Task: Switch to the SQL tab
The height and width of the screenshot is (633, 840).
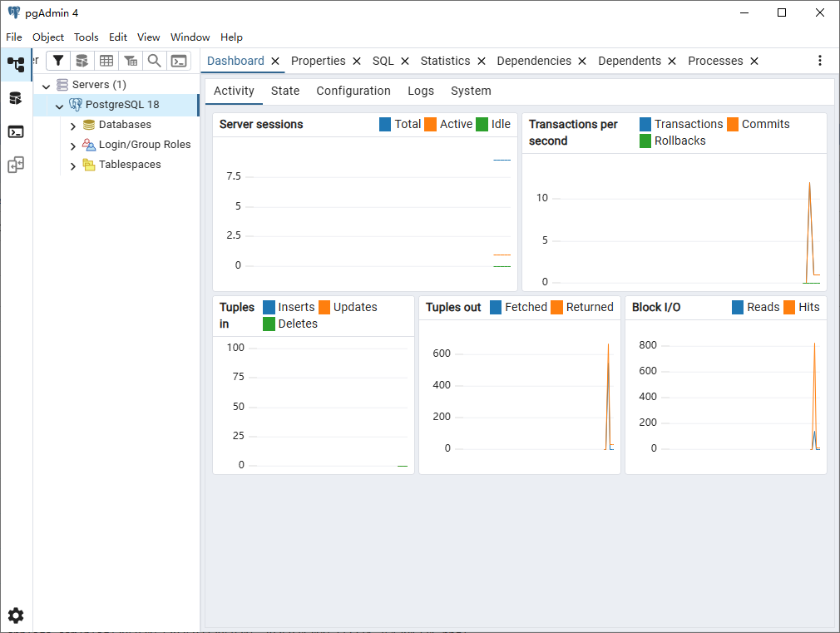Action: pyautogui.click(x=383, y=61)
